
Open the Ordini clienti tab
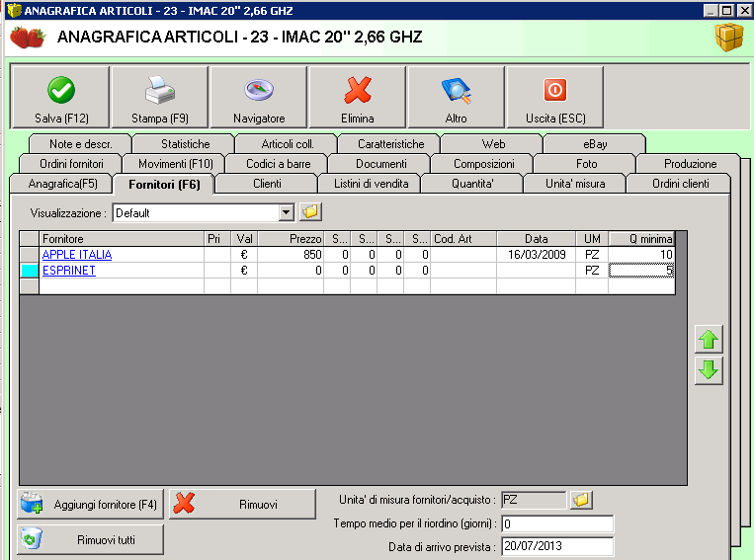click(x=681, y=184)
